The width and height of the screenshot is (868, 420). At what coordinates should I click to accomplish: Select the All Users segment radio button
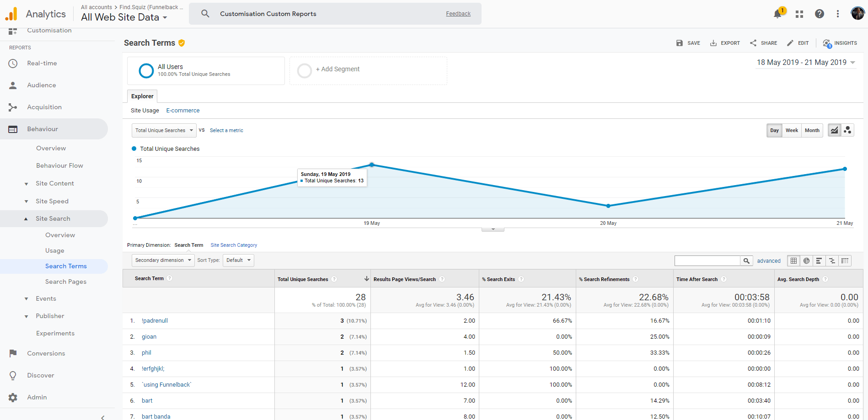[x=146, y=70]
